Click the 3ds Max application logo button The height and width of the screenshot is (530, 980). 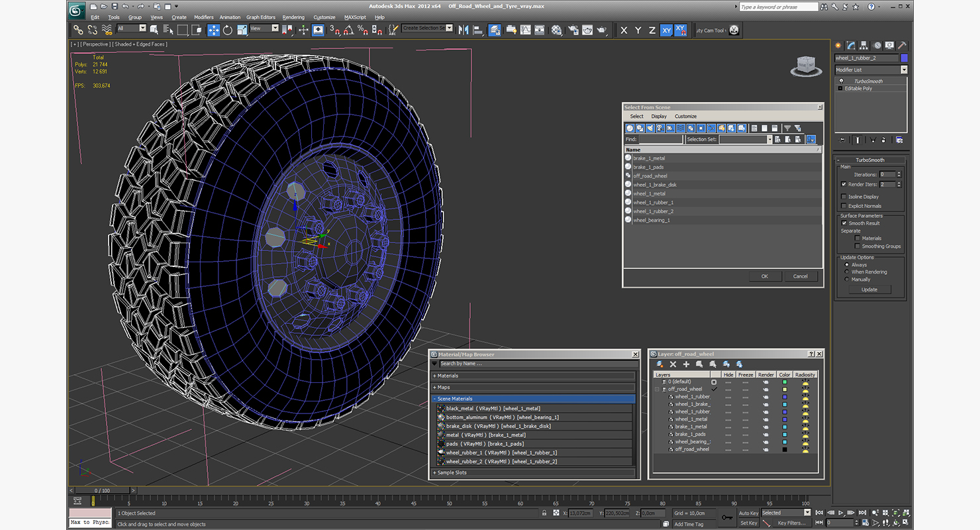[x=77, y=10]
